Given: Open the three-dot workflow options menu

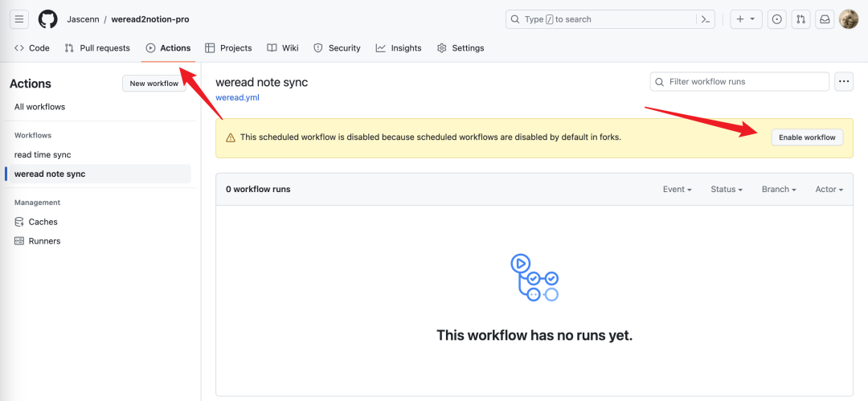Looking at the screenshot, I should [843, 81].
